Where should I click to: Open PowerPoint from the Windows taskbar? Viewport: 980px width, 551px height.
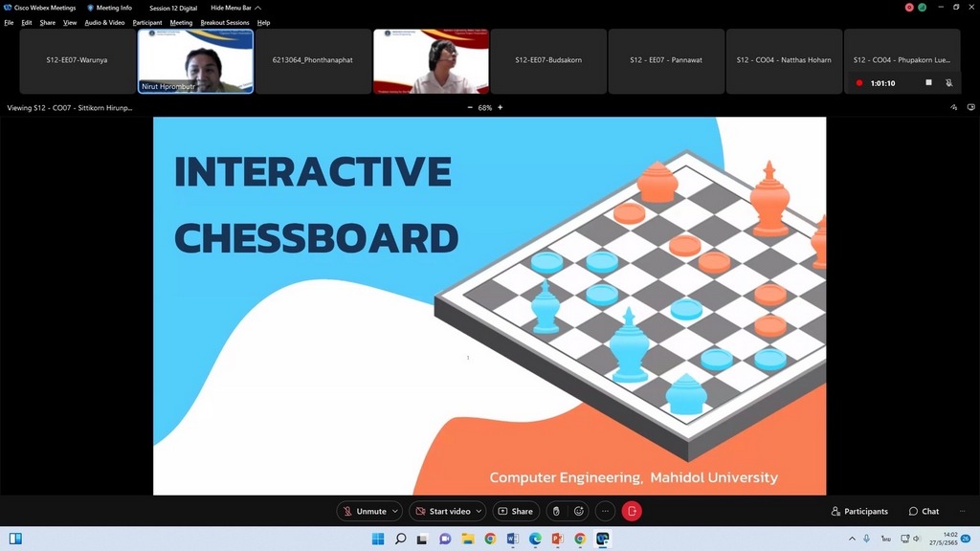557,539
